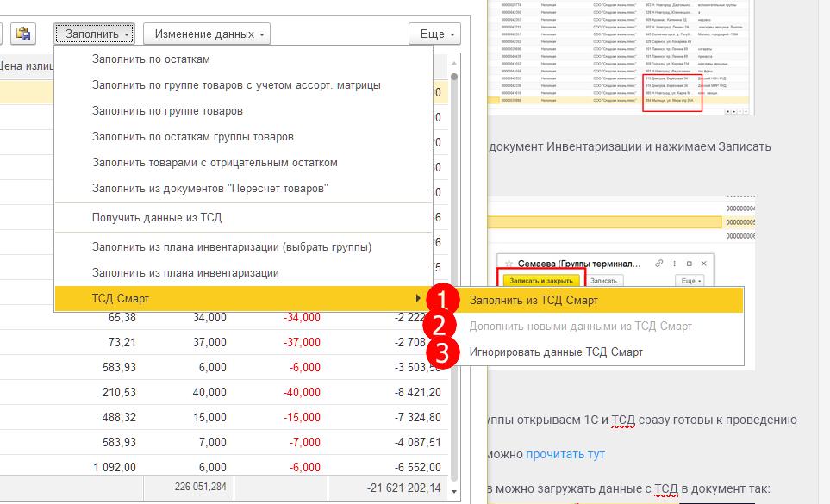
Task: Click the star icon beside Семаева title
Action: (x=509, y=264)
